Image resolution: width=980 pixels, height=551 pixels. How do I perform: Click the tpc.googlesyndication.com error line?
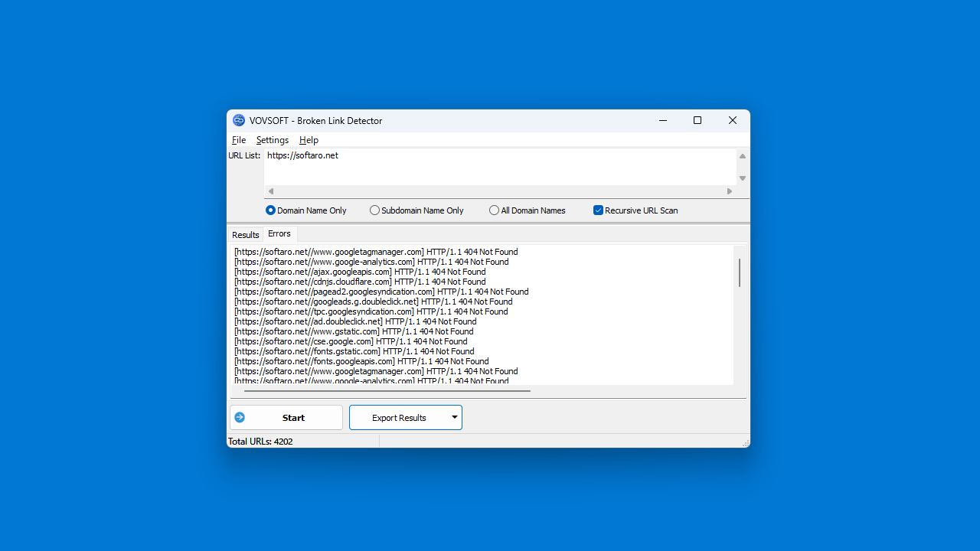pos(371,311)
